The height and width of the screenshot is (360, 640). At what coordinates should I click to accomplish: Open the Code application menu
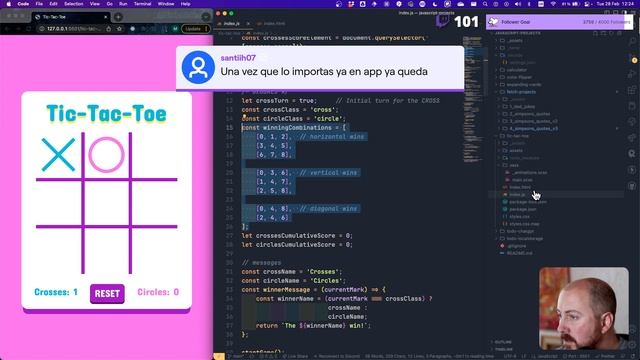[x=23, y=4]
